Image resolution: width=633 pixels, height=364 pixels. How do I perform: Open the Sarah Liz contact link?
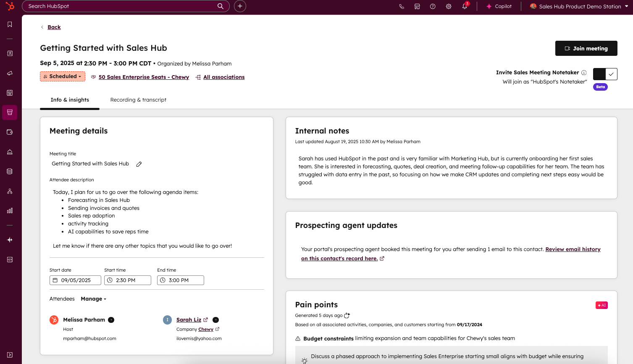(189, 320)
